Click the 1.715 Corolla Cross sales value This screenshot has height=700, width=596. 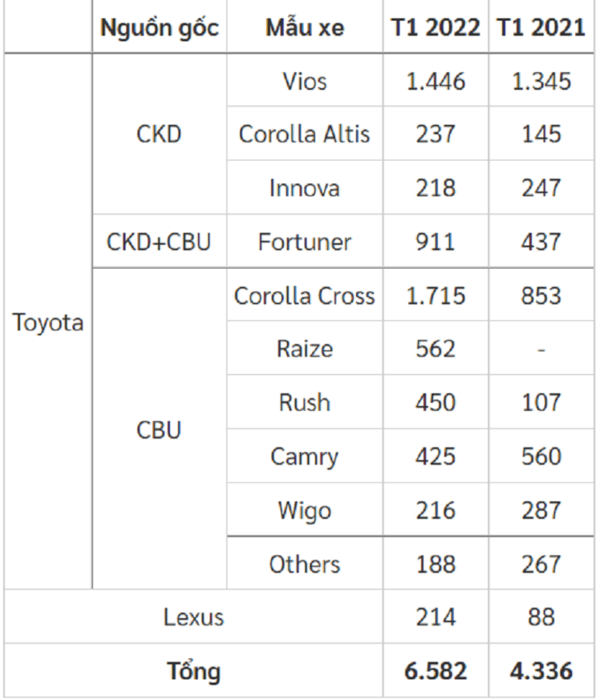[436, 296]
